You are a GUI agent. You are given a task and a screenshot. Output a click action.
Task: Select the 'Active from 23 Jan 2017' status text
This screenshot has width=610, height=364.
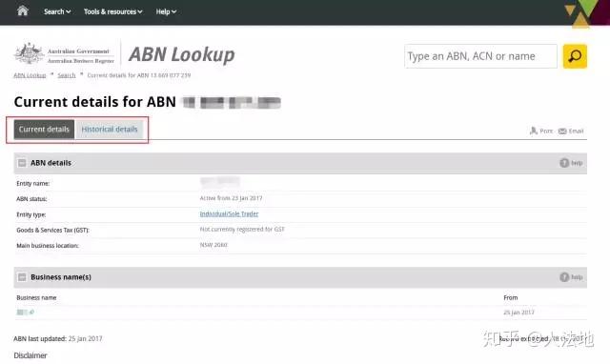coord(231,198)
